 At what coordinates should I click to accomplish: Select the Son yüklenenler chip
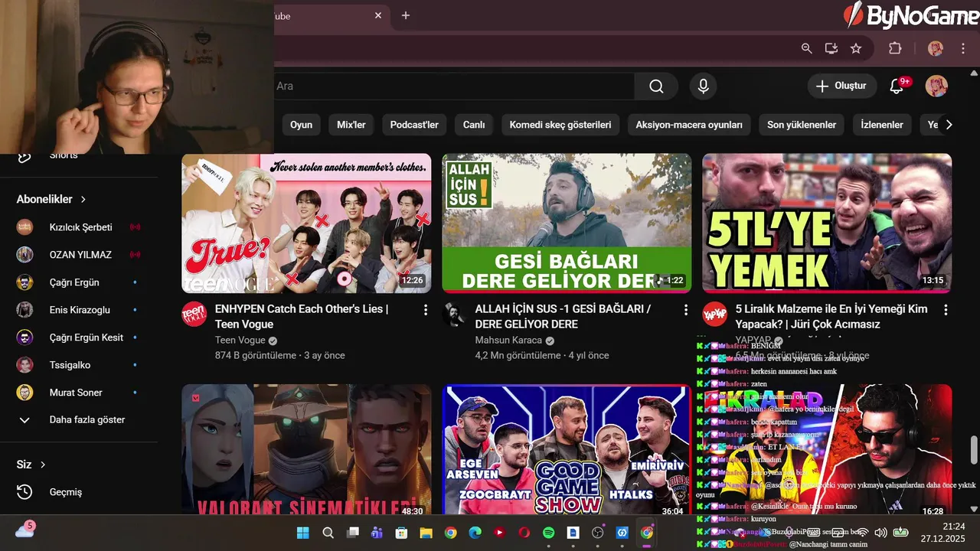802,125
